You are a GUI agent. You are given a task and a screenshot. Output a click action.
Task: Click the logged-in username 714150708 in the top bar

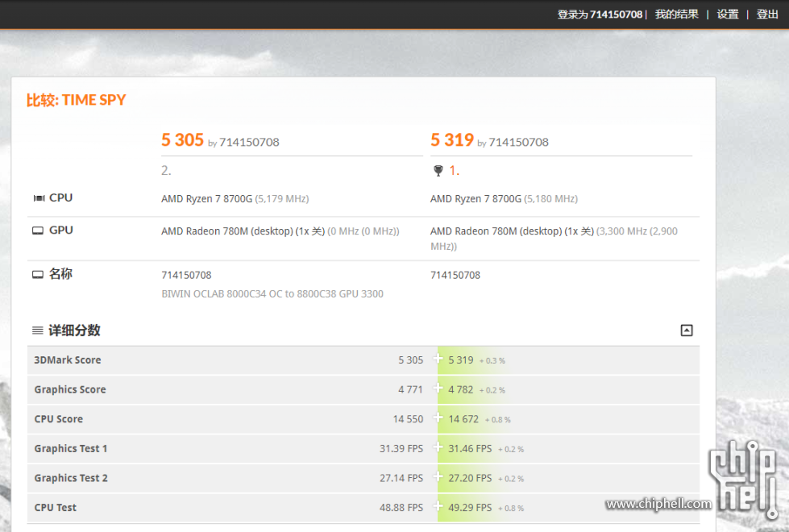pyautogui.click(x=616, y=15)
